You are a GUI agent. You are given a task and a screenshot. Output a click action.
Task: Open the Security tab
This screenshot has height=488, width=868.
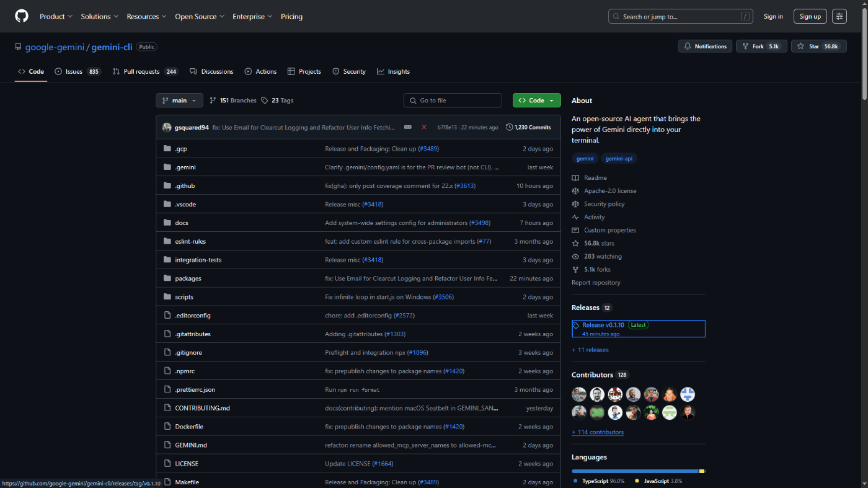(349, 71)
